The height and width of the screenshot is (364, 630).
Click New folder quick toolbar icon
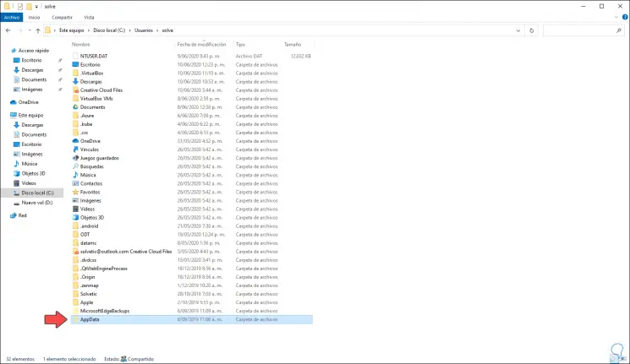(29, 7)
